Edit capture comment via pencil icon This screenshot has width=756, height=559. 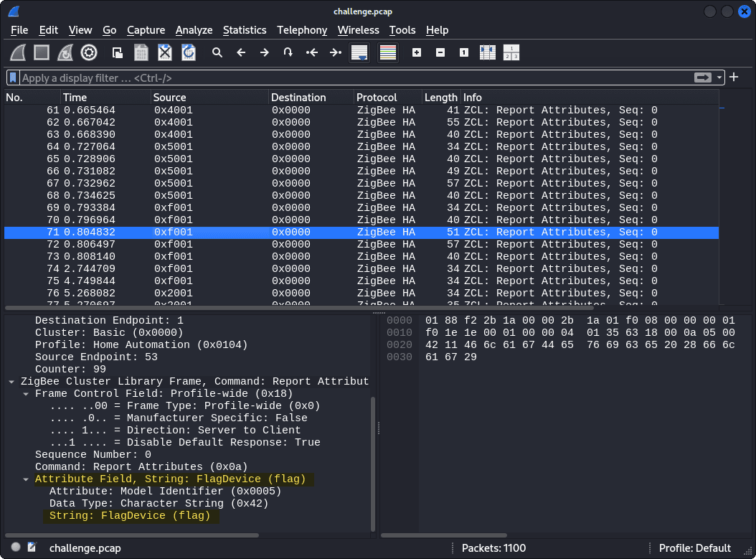[31, 548]
